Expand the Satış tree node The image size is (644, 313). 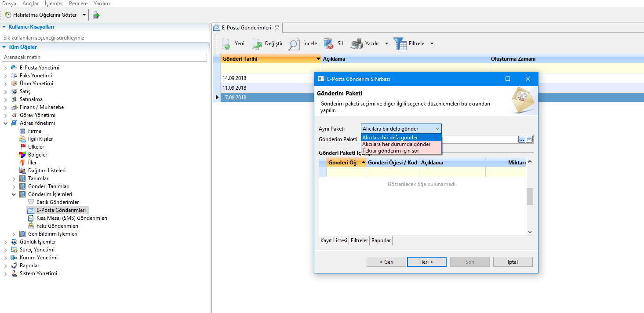click(x=6, y=91)
